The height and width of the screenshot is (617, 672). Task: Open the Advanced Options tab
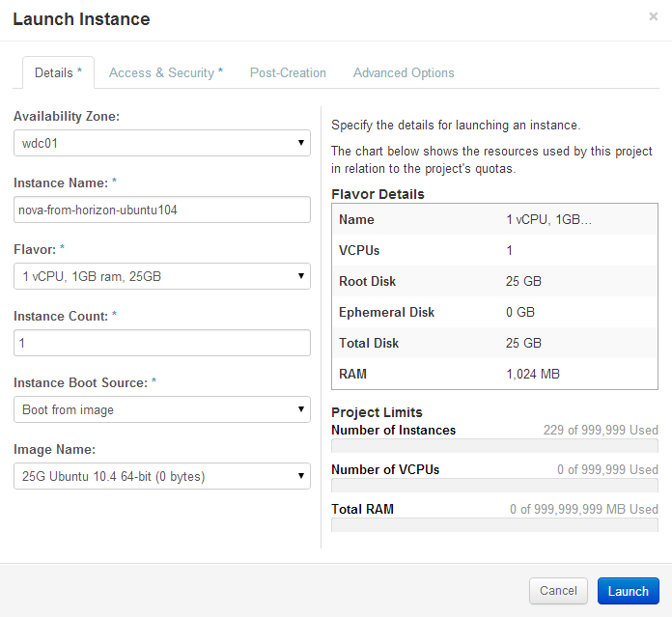[404, 72]
